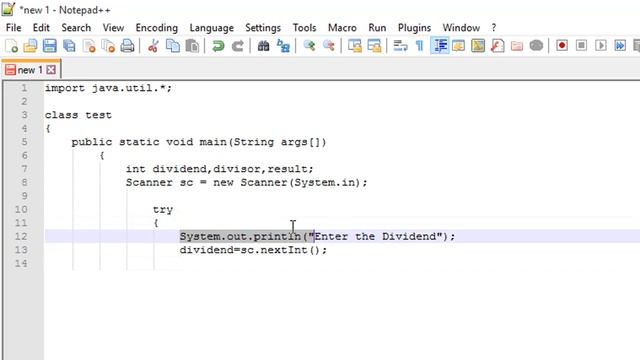Click the Copy toolbar icon

coord(173,46)
